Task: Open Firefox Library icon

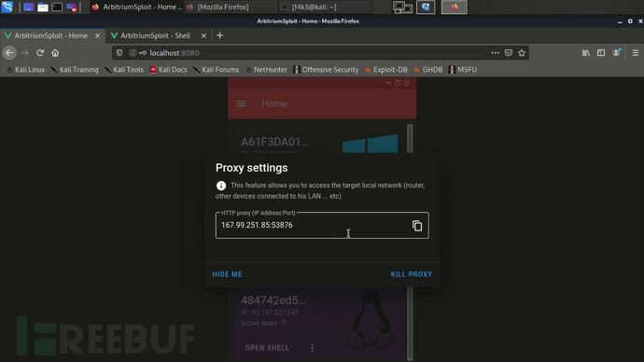Action: click(586, 53)
